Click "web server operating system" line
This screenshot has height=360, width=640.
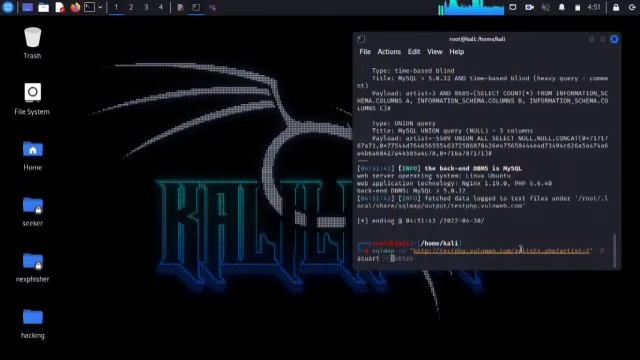(x=433, y=176)
